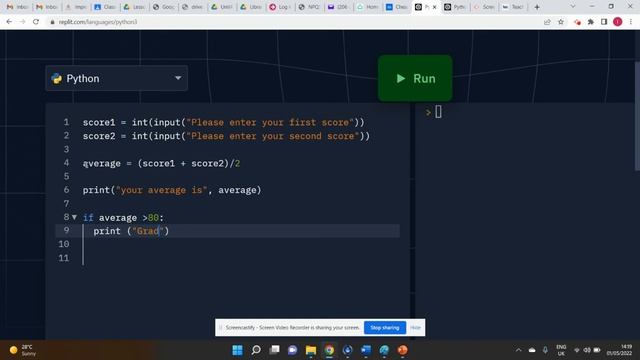Click in the console prompt
Viewport: 640px width, 360px height.
click(438, 112)
